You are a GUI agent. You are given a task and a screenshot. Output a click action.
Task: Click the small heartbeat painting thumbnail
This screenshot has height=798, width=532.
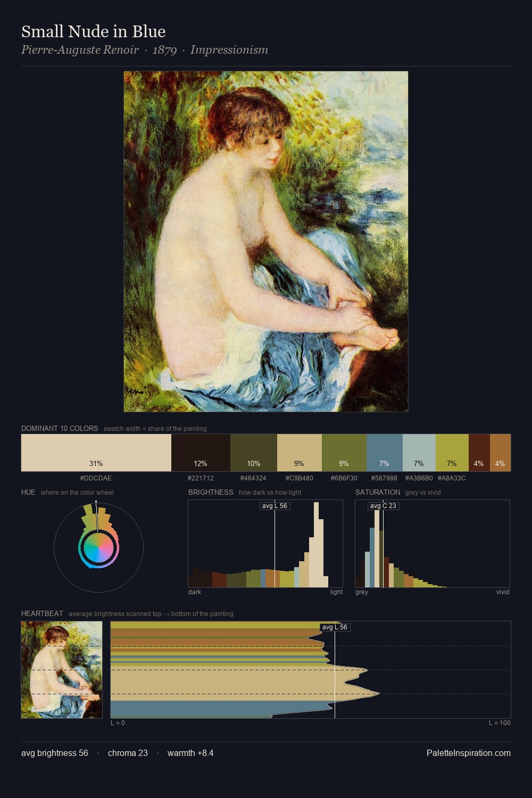(x=62, y=670)
